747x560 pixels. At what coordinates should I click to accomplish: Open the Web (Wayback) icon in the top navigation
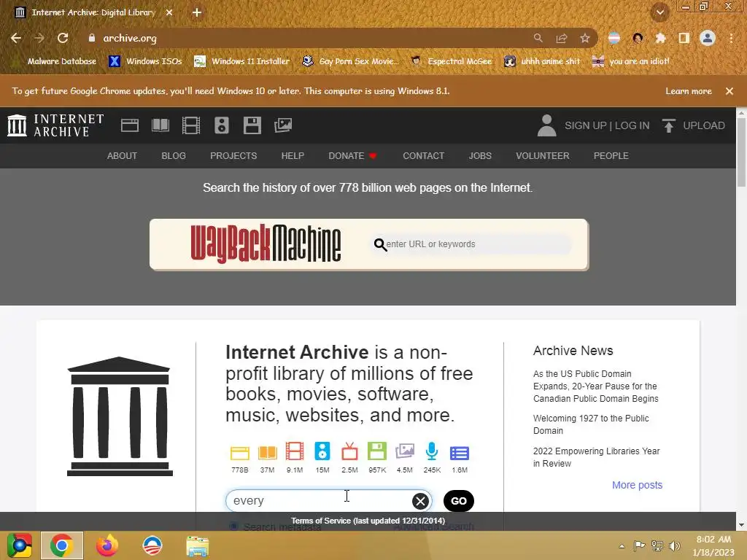pyautogui.click(x=130, y=125)
